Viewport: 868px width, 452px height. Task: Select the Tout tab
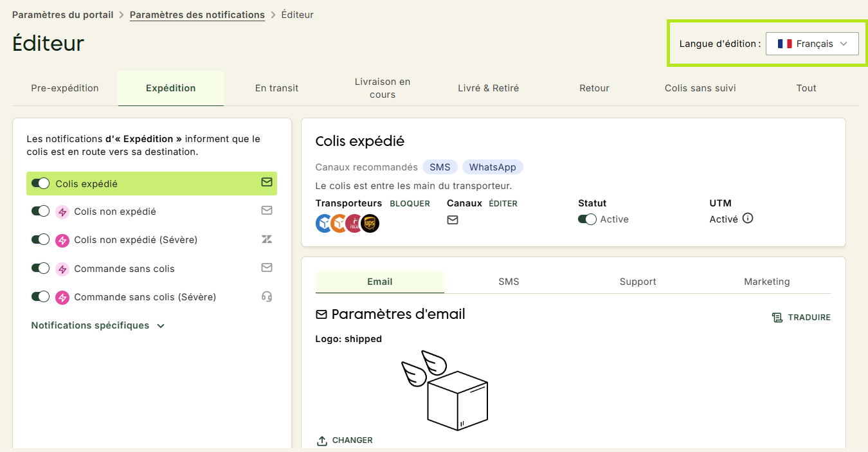pyautogui.click(x=806, y=88)
